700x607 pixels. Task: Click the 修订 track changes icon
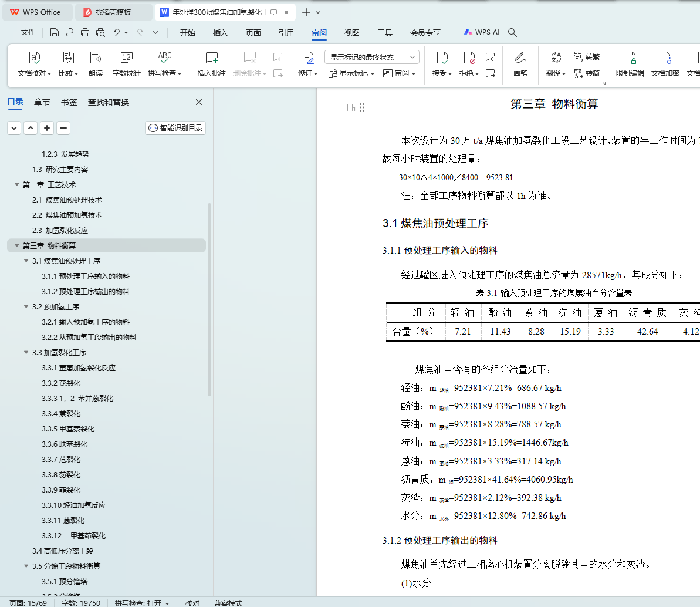click(x=307, y=58)
